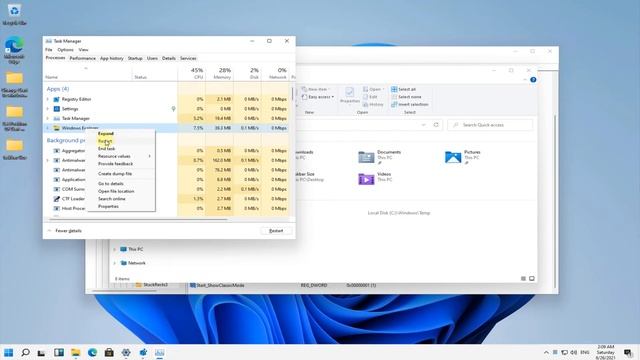Select Search online in the context menu

(x=111, y=199)
